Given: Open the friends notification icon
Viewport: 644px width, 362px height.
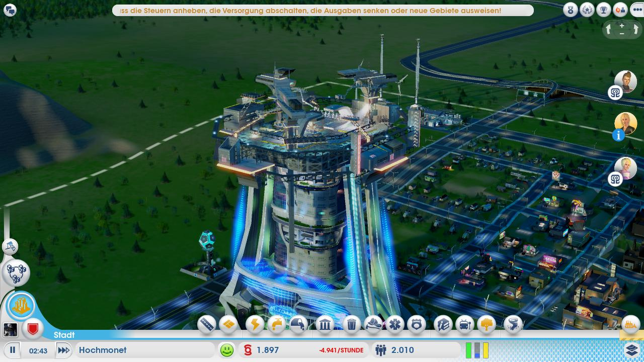Looking at the screenshot, I should coord(620,10).
